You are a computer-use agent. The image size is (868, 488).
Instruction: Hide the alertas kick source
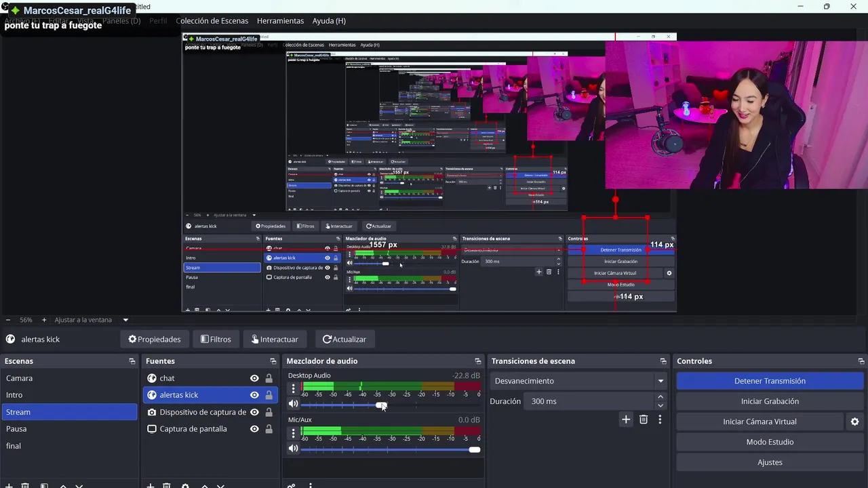coord(254,395)
